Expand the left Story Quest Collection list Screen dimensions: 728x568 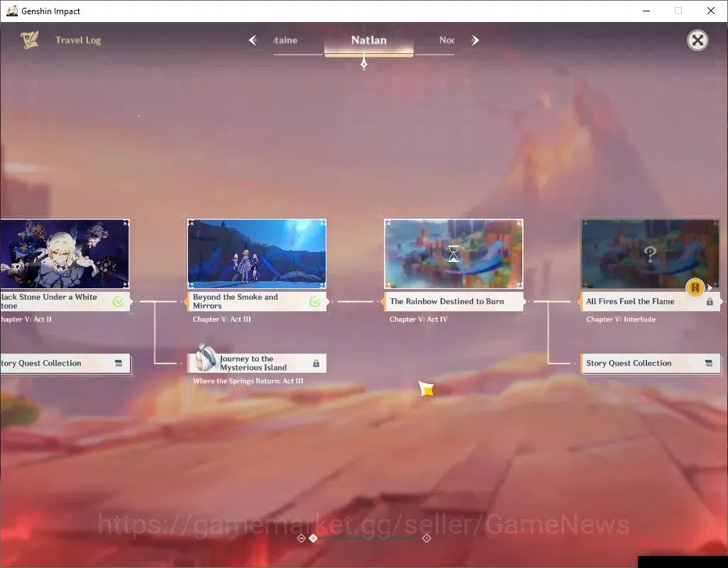tap(118, 364)
